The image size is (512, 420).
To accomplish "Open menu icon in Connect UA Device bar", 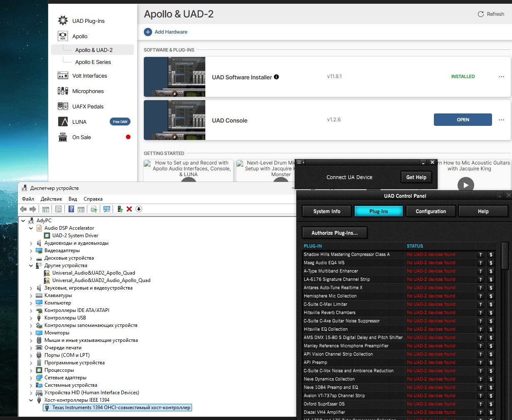I will (300, 162).
